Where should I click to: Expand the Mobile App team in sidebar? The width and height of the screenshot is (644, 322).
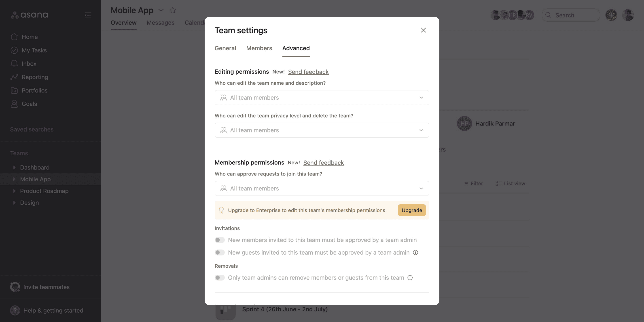coord(14,179)
